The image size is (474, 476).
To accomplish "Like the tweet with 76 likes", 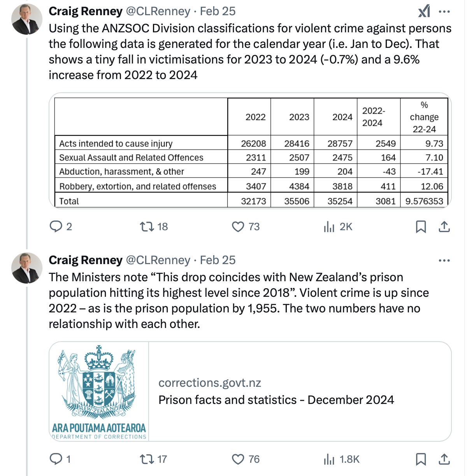I will point(238,459).
